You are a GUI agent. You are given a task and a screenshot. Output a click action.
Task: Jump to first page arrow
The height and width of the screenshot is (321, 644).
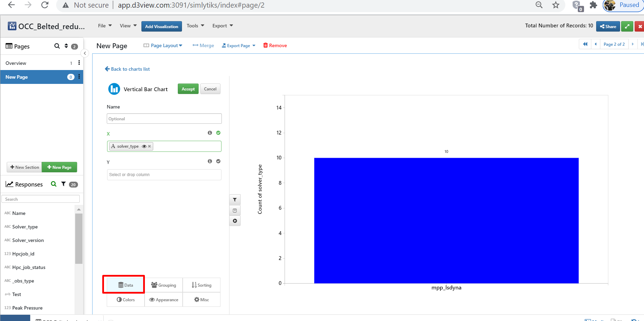coord(585,44)
